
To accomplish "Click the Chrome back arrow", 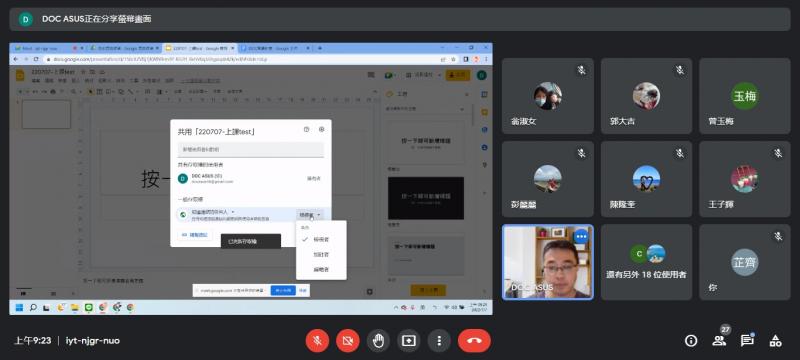I will click(x=17, y=60).
